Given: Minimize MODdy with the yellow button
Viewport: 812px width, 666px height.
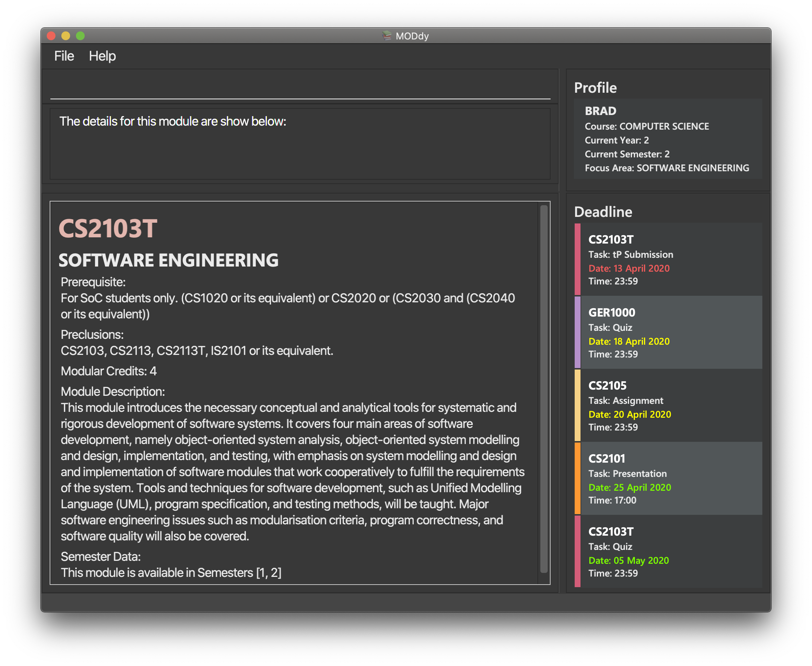Looking at the screenshot, I should (66, 36).
